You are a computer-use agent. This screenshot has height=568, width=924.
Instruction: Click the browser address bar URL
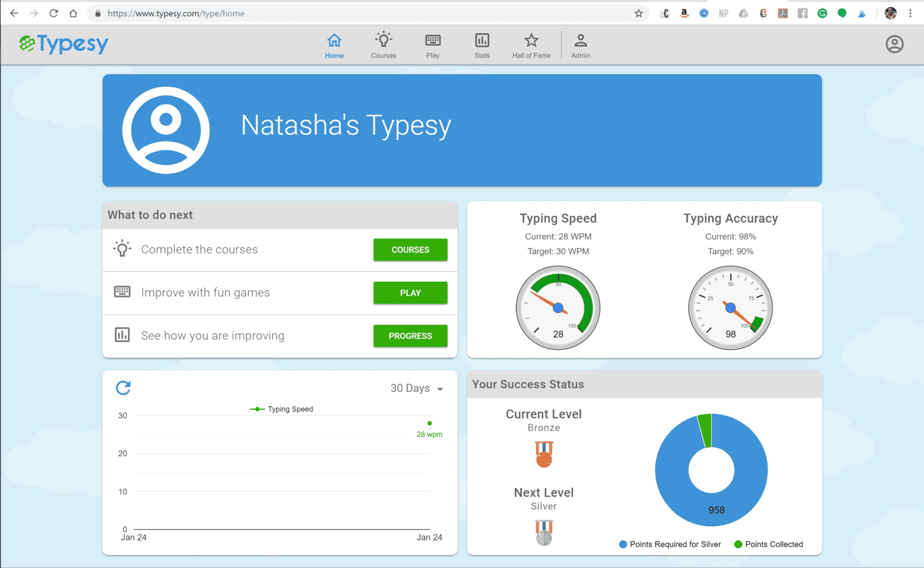point(176,14)
